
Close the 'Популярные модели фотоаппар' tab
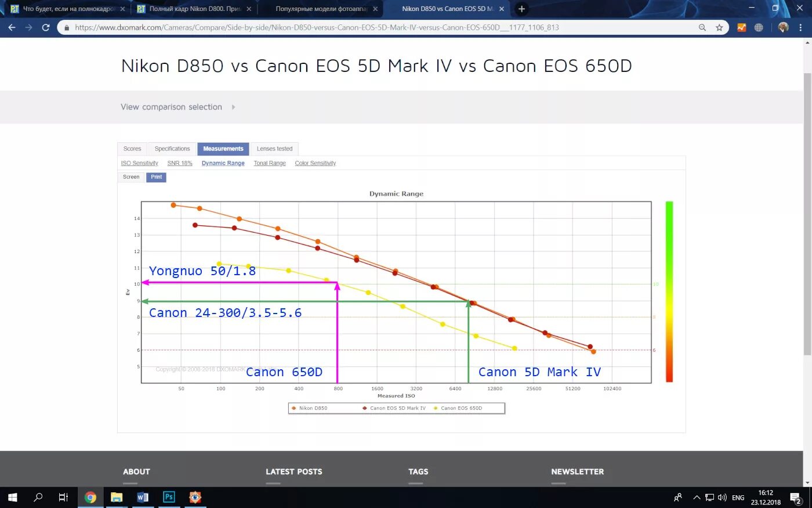pyautogui.click(x=375, y=9)
